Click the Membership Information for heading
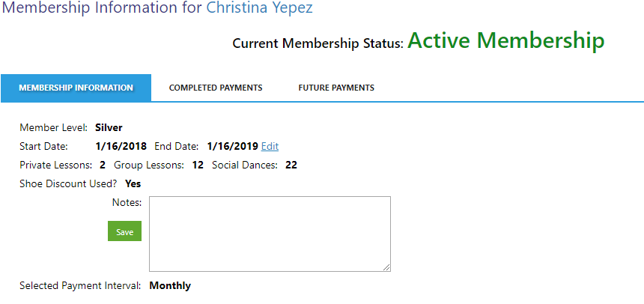This screenshot has width=644, height=304. (x=102, y=9)
